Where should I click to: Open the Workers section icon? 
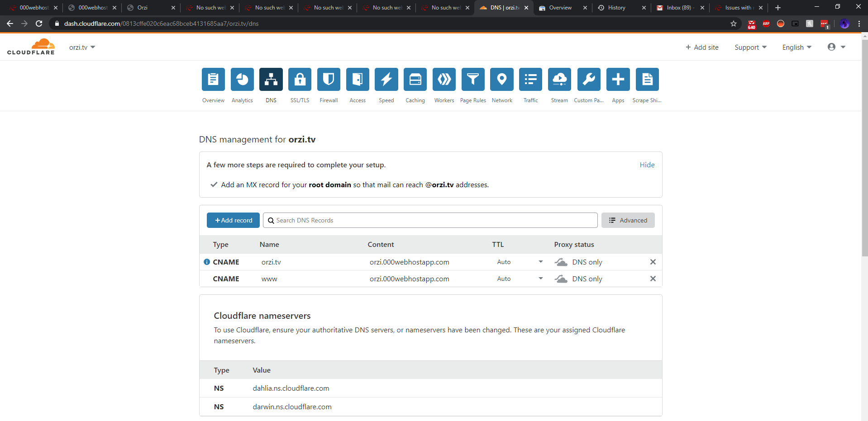pos(444,80)
